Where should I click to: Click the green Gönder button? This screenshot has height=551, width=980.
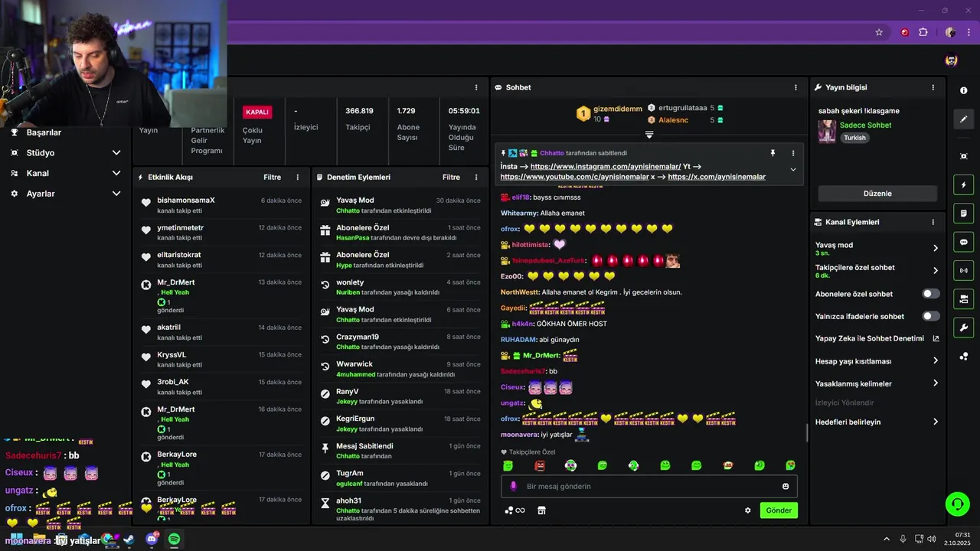[x=779, y=510]
